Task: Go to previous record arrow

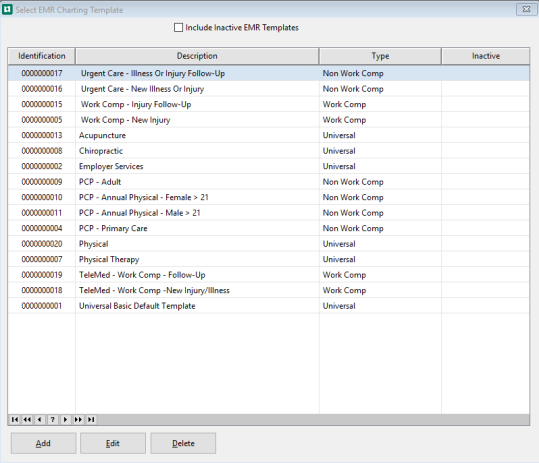Action: tap(40, 419)
